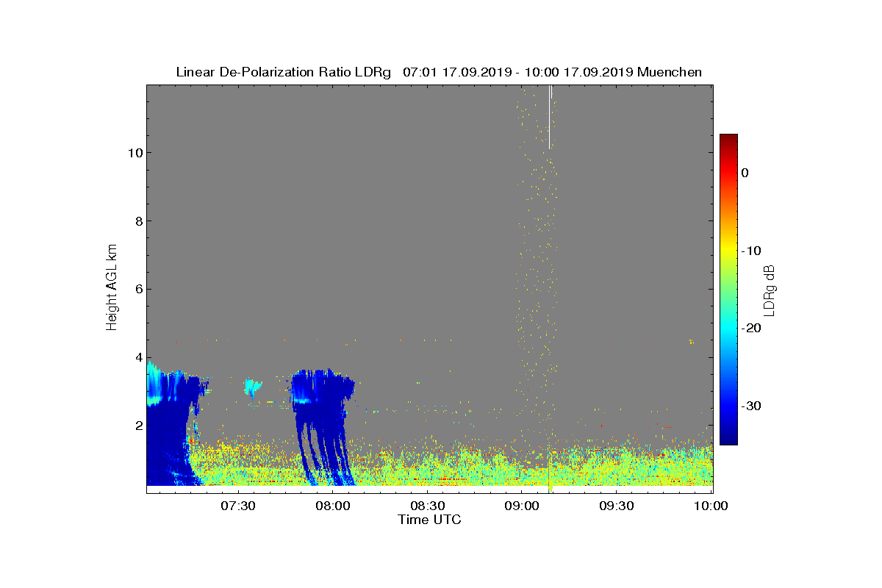882x588 pixels.
Task: Click the 'Time UTC' axis label
Action: tap(430, 520)
